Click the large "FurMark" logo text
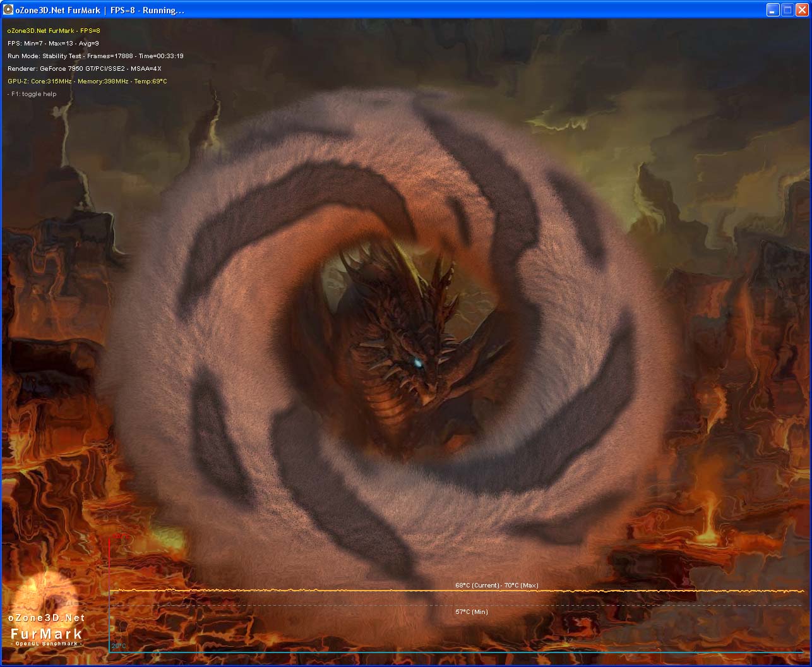812x667 pixels. 47,634
